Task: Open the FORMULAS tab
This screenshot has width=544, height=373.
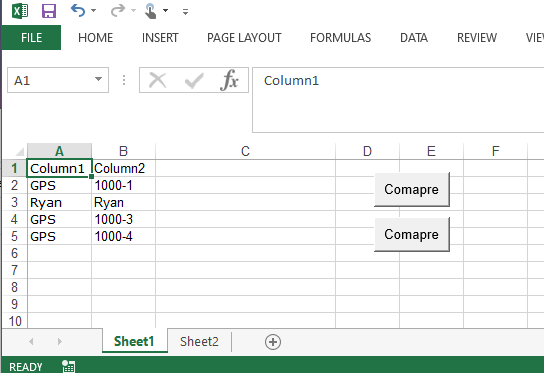Action: [x=340, y=37]
